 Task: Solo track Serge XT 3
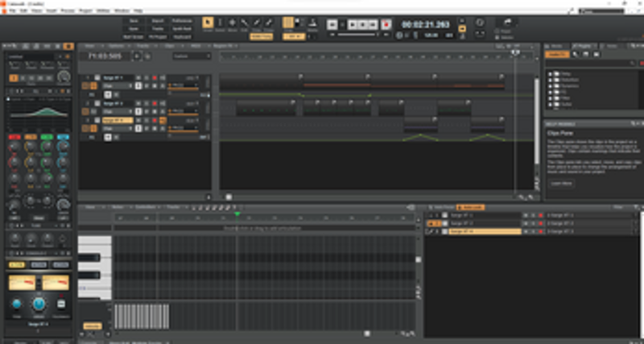(x=147, y=120)
